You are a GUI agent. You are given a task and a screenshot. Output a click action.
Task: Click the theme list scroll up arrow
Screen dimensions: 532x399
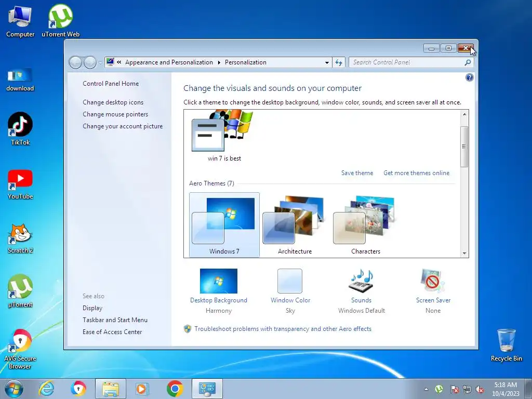(x=464, y=114)
